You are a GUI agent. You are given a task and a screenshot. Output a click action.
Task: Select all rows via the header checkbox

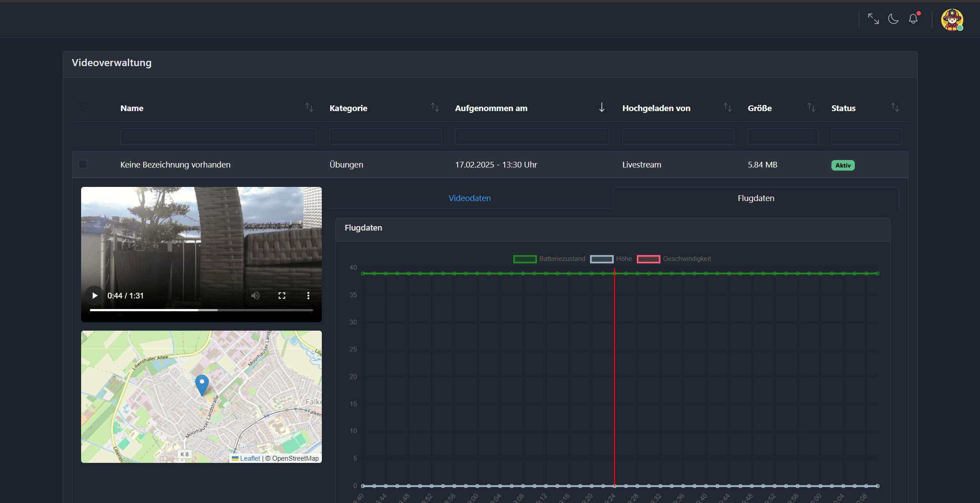(x=82, y=108)
